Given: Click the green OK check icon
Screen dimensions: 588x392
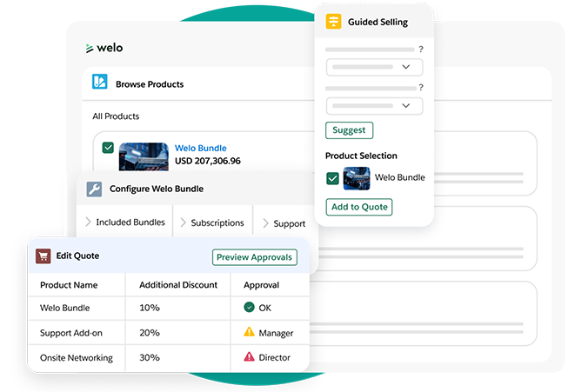Looking at the screenshot, I should pos(249,307).
